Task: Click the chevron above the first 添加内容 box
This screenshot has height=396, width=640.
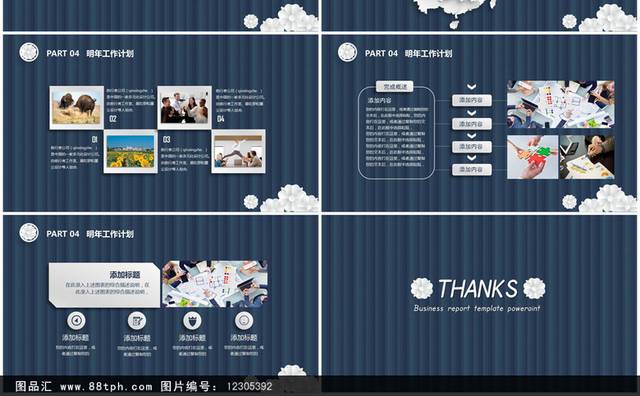Action: pos(471,87)
